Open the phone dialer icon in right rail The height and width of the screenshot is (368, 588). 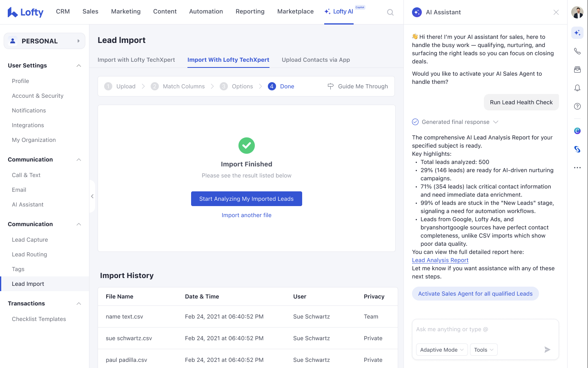click(577, 51)
